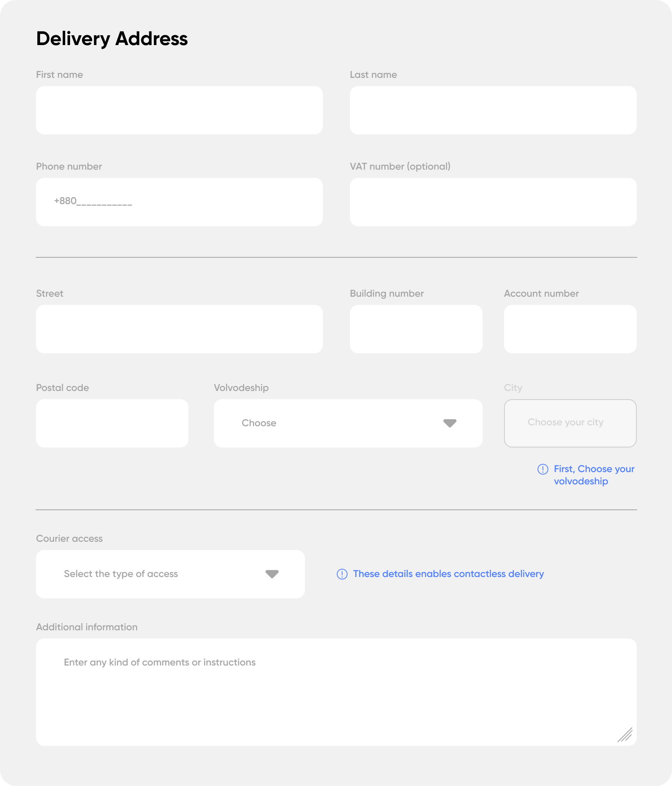
Task: Click the Delivery Address heading
Action: [x=112, y=39]
